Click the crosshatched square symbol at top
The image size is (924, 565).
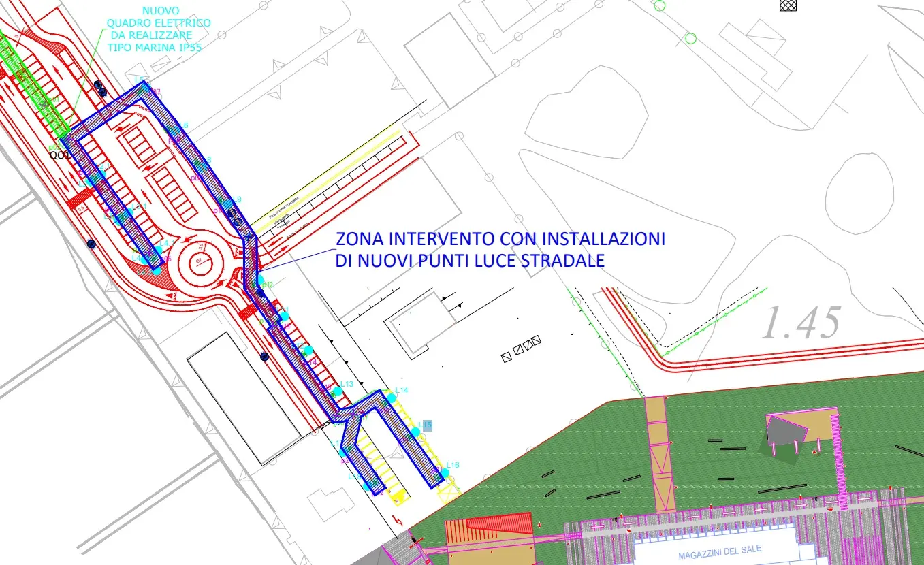tap(788, 4)
